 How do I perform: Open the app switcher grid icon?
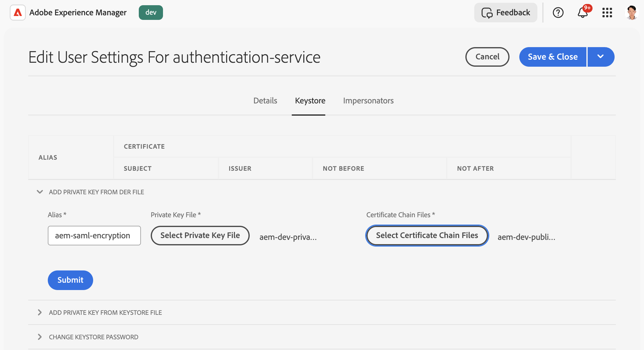pyautogui.click(x=607, y=13)
